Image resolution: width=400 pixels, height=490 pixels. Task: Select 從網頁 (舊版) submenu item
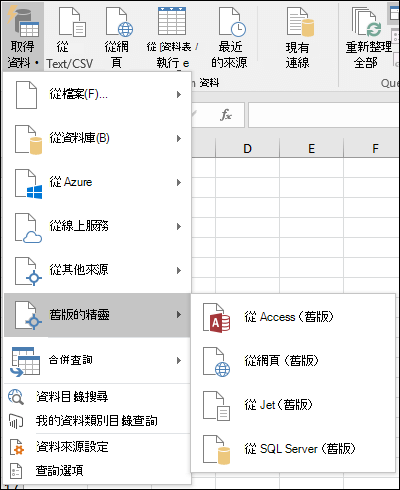coord(293,361)
